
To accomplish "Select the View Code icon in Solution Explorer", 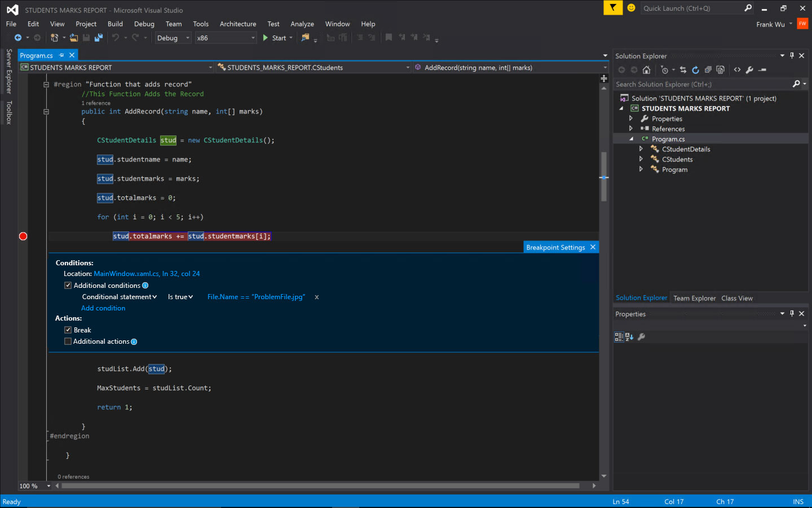I will [x=738, y=69].
